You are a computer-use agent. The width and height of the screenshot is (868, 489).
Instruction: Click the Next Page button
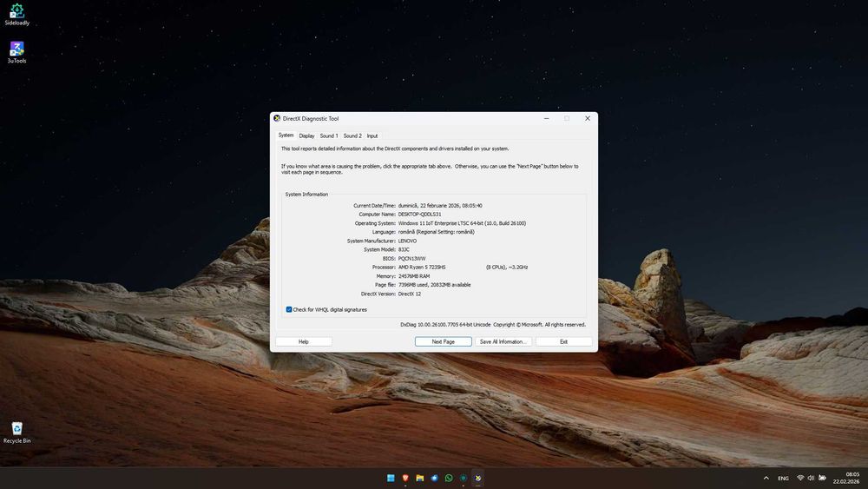[443, 341]
